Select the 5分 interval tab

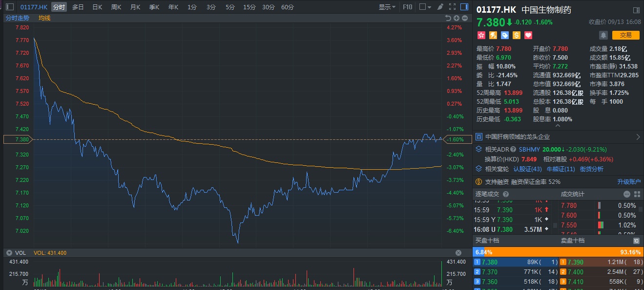pos(230,7)
